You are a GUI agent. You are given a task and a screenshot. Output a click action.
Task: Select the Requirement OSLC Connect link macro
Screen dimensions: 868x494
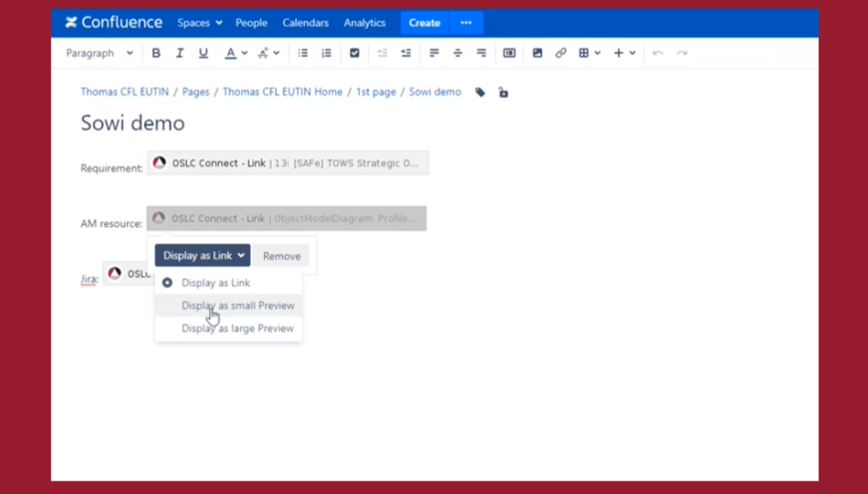tap(288, 163)
